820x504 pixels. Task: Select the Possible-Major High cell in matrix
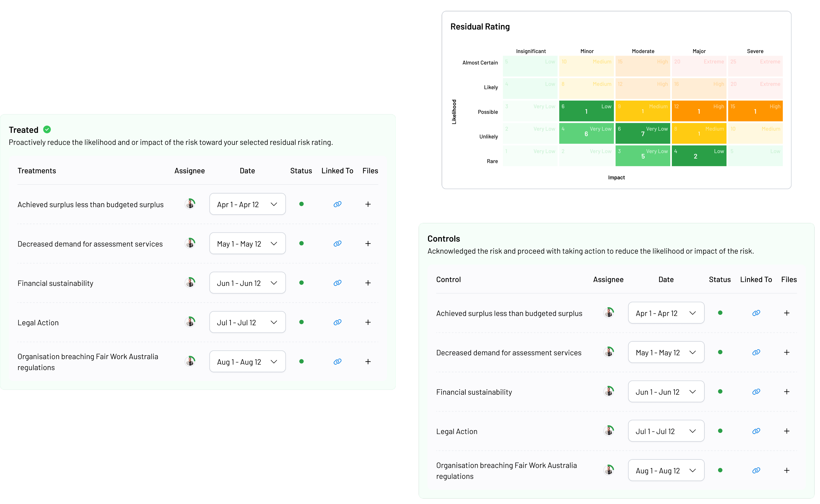(699, 111)
